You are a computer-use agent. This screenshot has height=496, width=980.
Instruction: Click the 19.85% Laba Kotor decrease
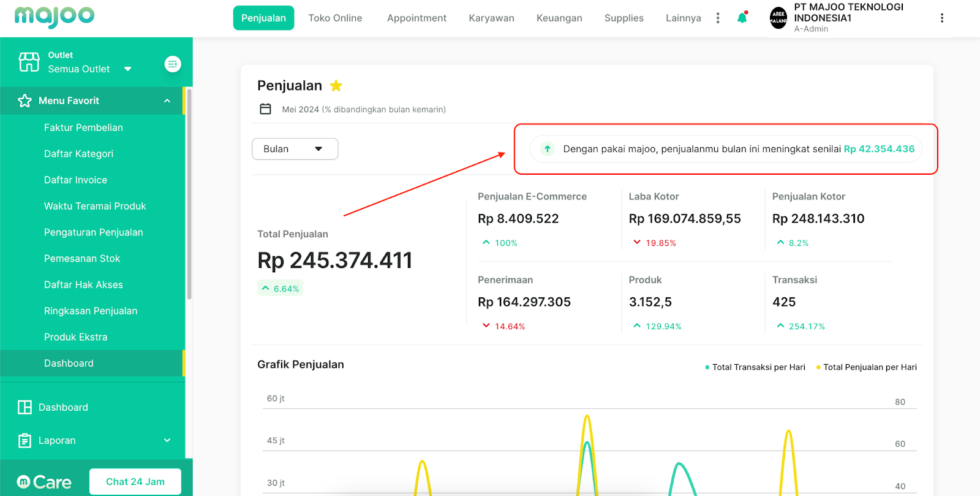(655, 243)
